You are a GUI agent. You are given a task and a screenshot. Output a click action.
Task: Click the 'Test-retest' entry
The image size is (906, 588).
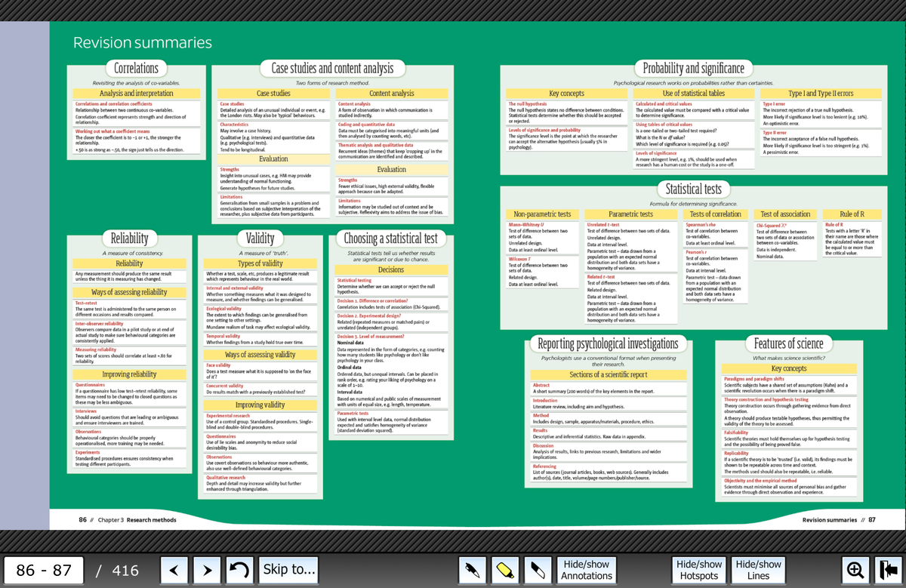point(86,303)
